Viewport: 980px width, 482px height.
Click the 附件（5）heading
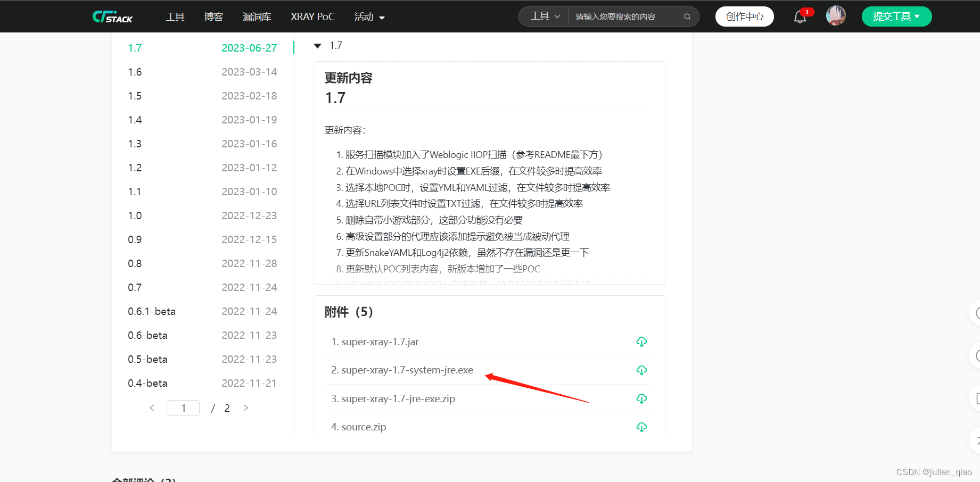tap(349, 312)
